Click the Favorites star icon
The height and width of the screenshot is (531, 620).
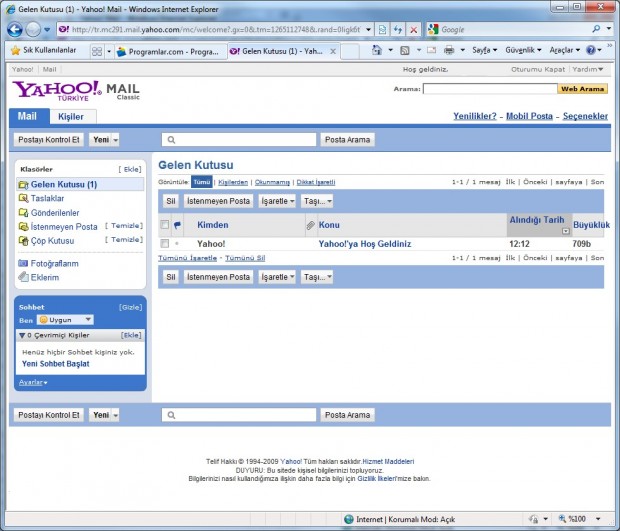15,51
